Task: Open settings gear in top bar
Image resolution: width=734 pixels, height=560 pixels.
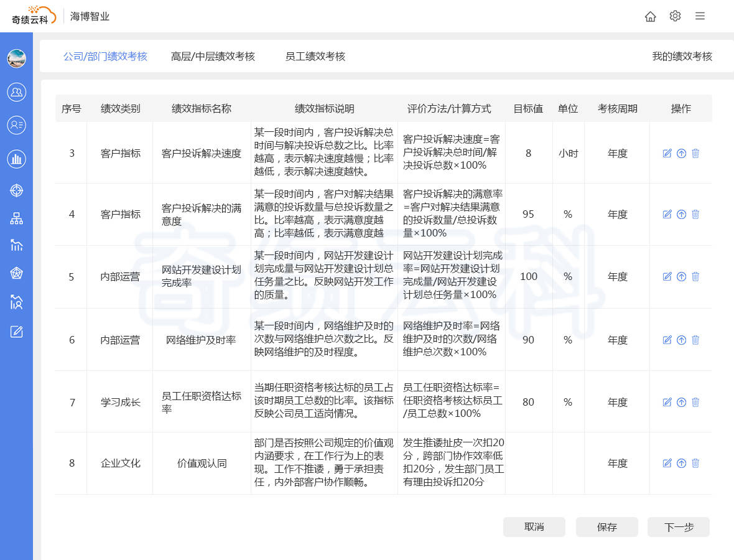Action: coord(675,16)
